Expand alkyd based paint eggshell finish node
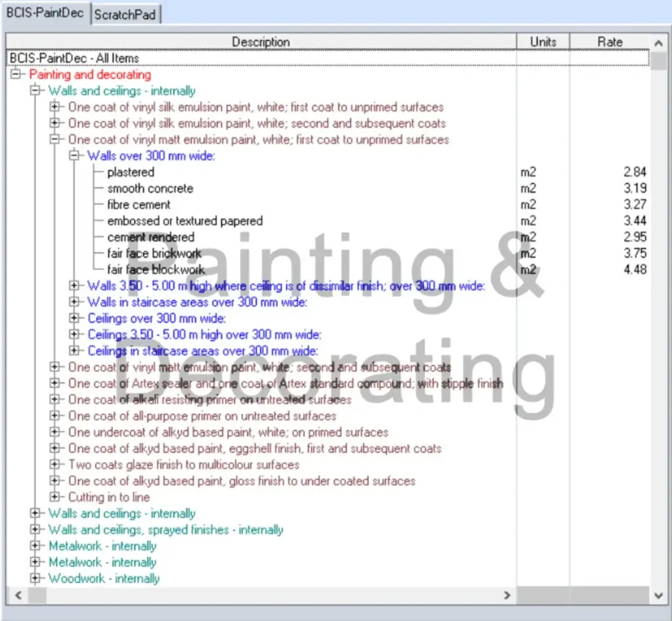 (54, 448)
